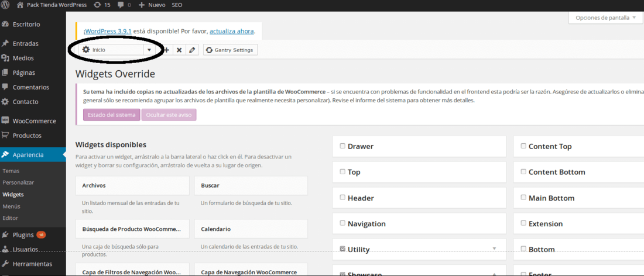Open Menús submenu item
Screen dimensions: 644x276
[x=11, y=206]
